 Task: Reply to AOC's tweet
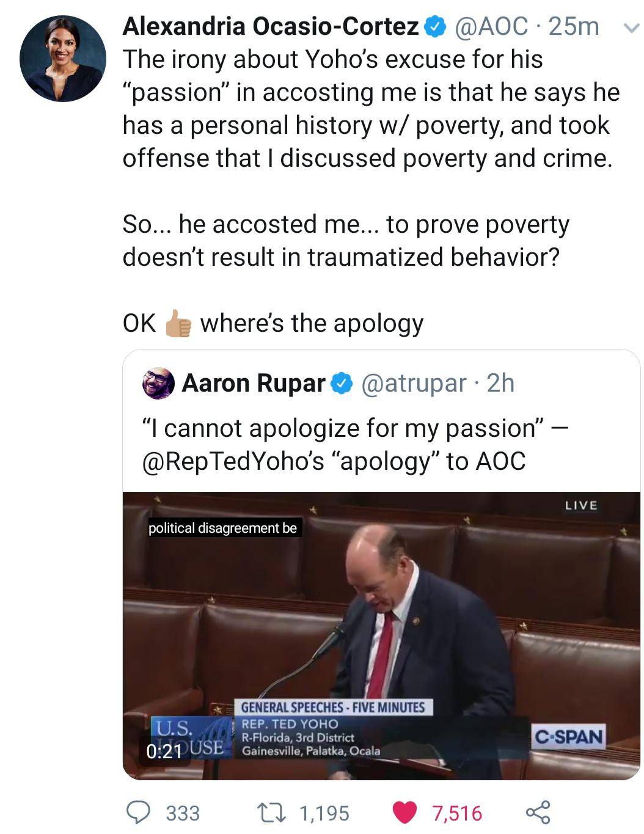(x=142, y=813)
